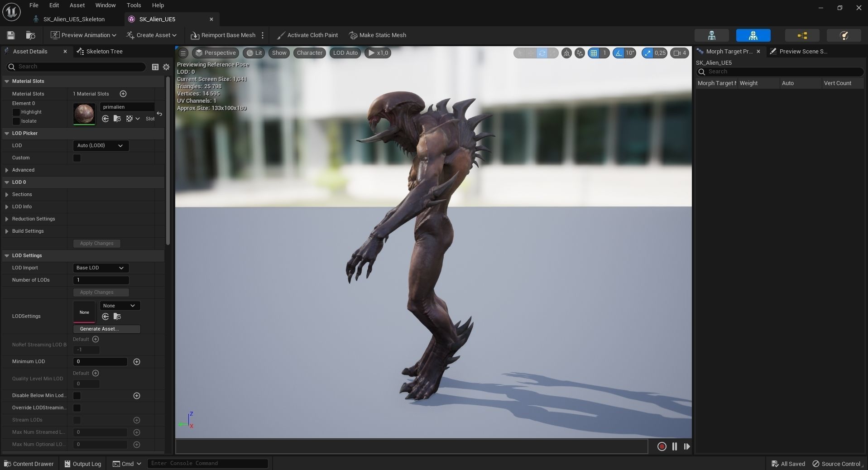Open the Preview Animation dropdown
This screenshot has height=470, width=868.
[x=83, y=35]
